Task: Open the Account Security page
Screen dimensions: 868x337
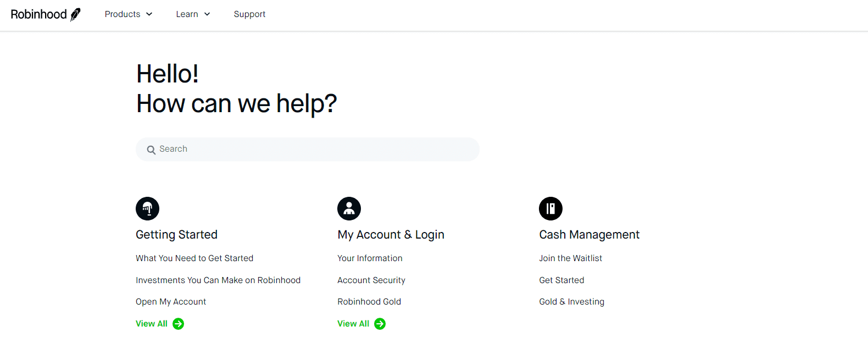Action: click(x=371, y=280)
